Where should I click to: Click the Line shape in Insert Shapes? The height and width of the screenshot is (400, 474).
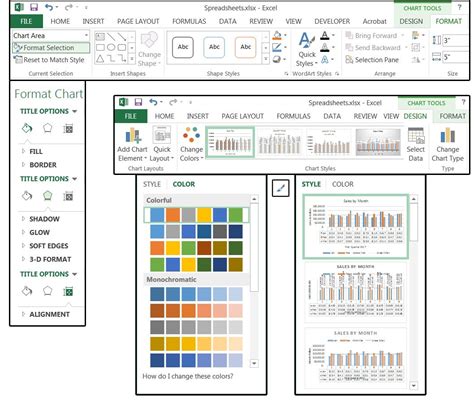click(x=111, y=36)
